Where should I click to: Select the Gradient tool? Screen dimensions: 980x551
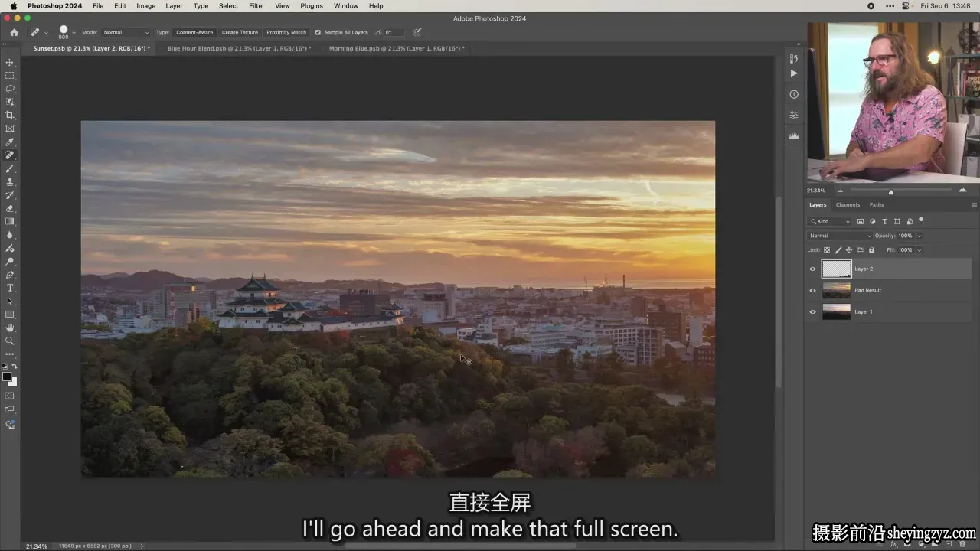10,221
